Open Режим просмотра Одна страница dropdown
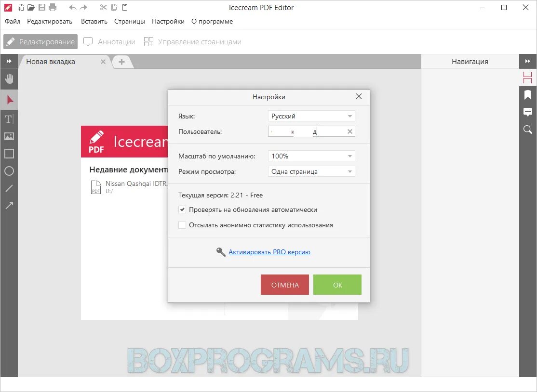 [x=311, y=171]
